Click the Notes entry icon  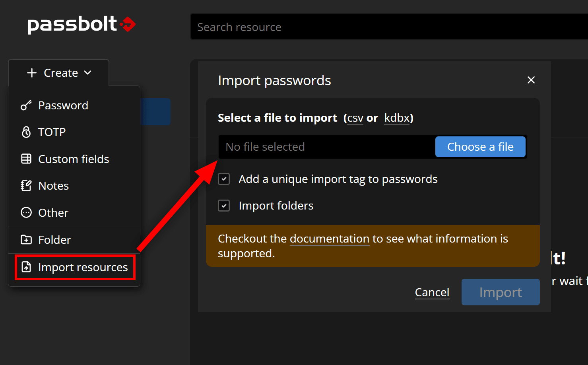(x=26, y=186)
